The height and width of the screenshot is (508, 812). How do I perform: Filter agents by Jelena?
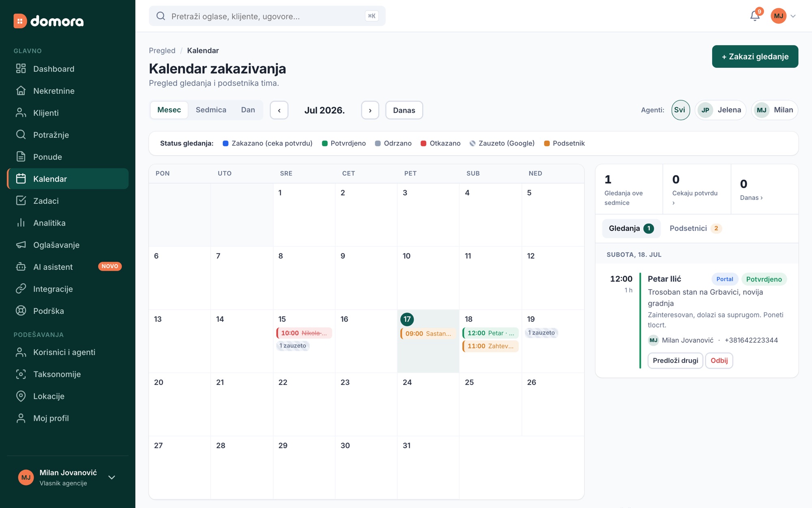(721, 110)
